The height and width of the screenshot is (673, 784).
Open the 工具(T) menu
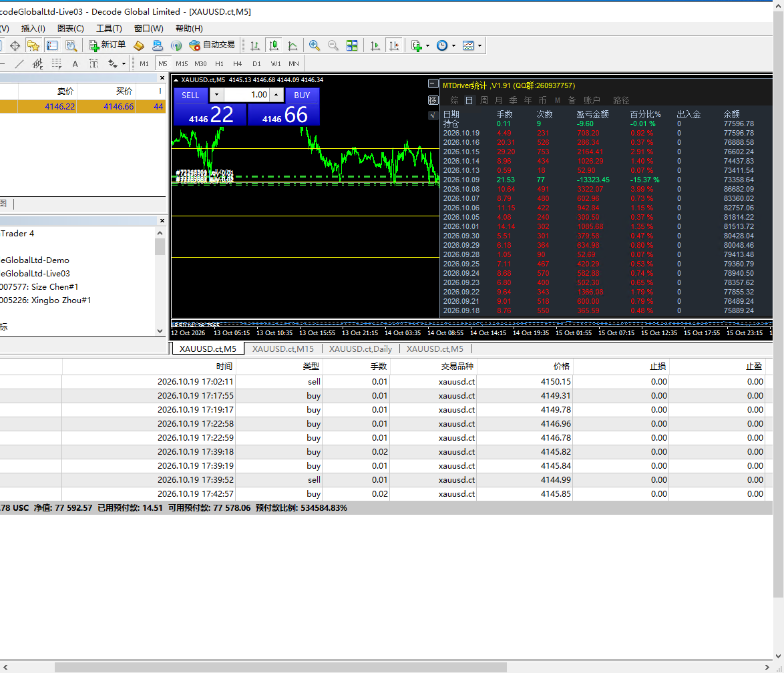[109, 29]
